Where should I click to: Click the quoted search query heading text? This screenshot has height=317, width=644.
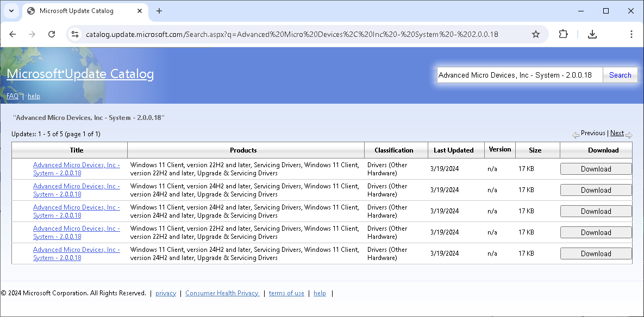pos(89,118)
